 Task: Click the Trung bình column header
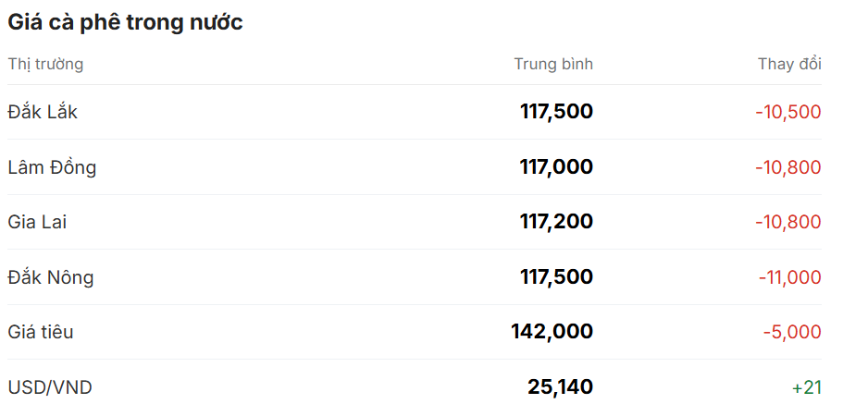click(x=553, y=64)
